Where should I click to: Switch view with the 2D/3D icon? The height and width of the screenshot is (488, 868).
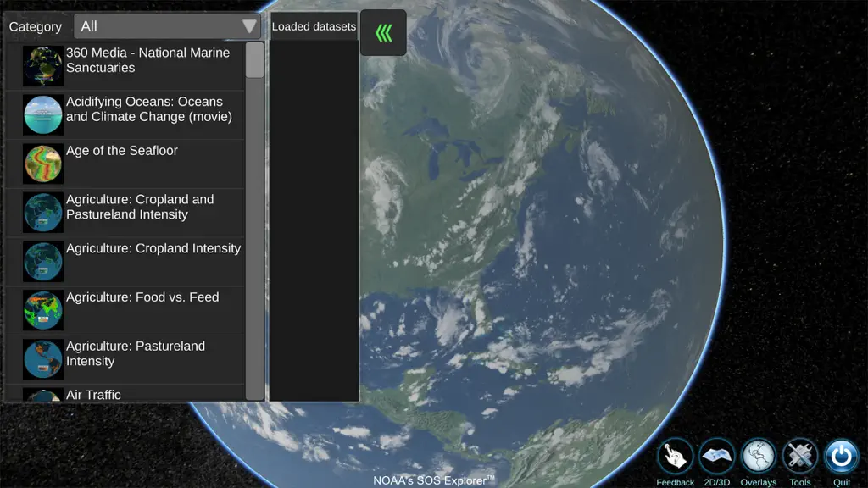[x=716, y=457]
